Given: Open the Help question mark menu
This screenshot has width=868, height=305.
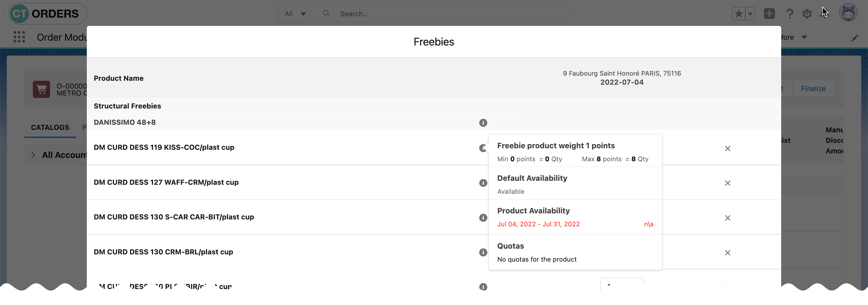Looking at the screenshot, I should (790, 14).
